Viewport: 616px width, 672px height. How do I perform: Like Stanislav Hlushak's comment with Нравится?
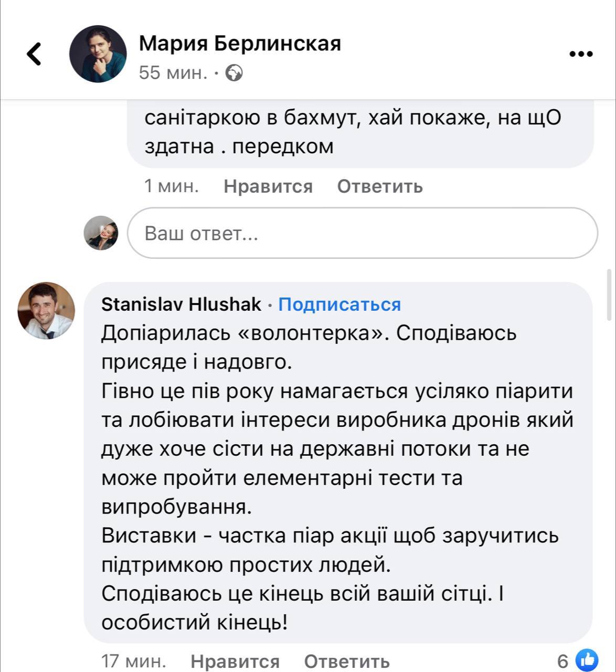[235, 661]
